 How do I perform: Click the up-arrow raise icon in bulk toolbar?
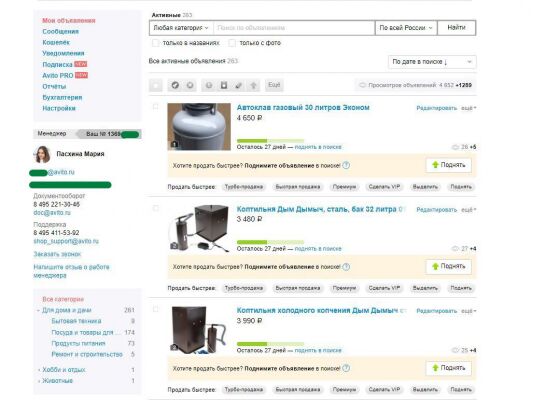tap(254, 85)
